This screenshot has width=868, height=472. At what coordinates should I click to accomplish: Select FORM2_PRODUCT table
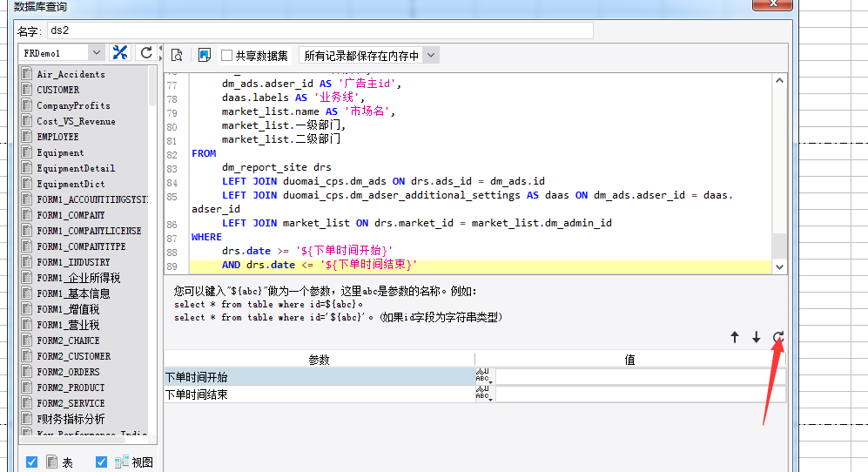[71, 388]
